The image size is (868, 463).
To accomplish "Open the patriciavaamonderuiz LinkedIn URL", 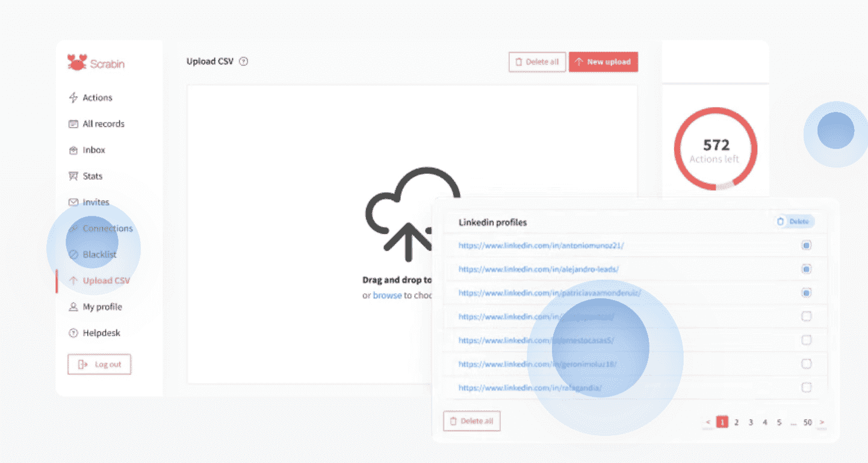I will [550, 293].
